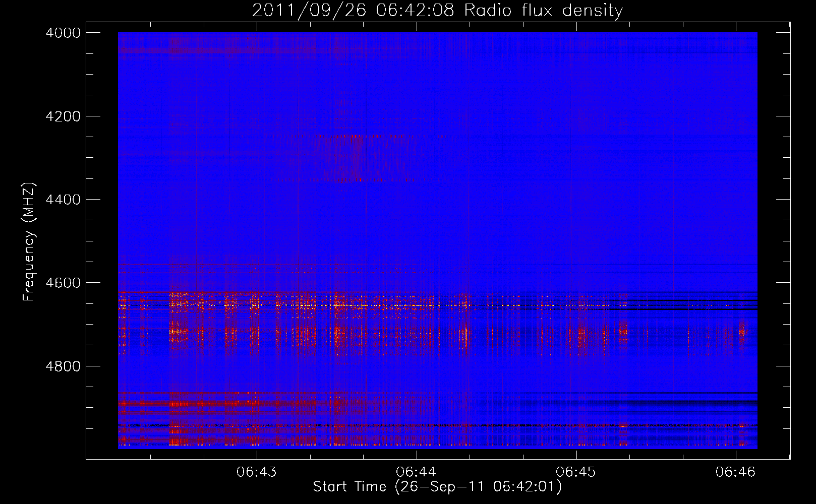Click the "Start Time (26-Sep-11 06:42:01)" x-axis label
The height and width of the screenshot is (504, 816).
click(x=437, y=487)
